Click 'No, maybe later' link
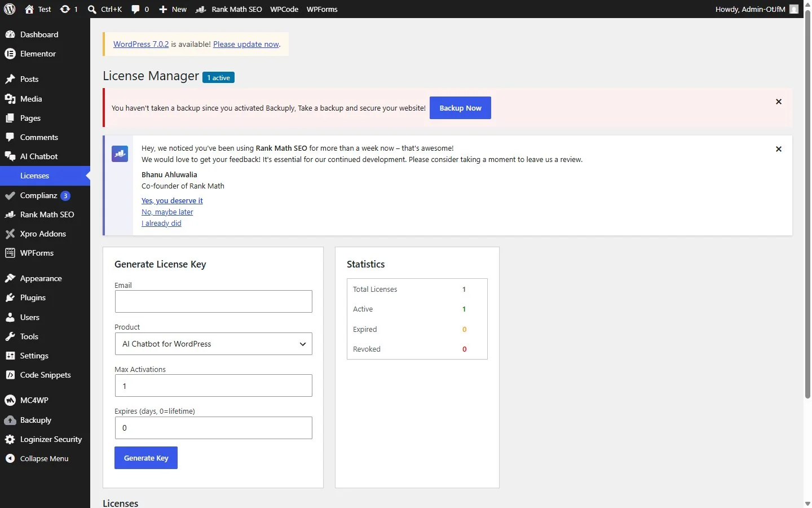812x508 pixels. pos(167,212)
